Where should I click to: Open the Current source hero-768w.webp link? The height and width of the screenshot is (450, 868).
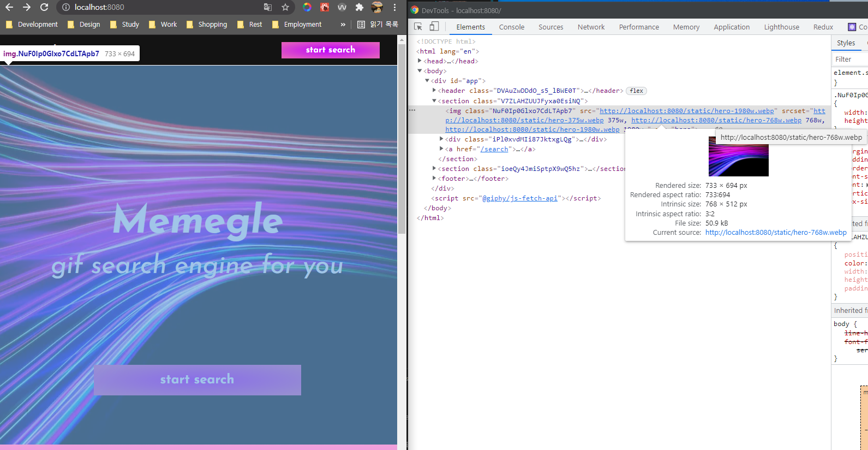click(x=776, y=233)
